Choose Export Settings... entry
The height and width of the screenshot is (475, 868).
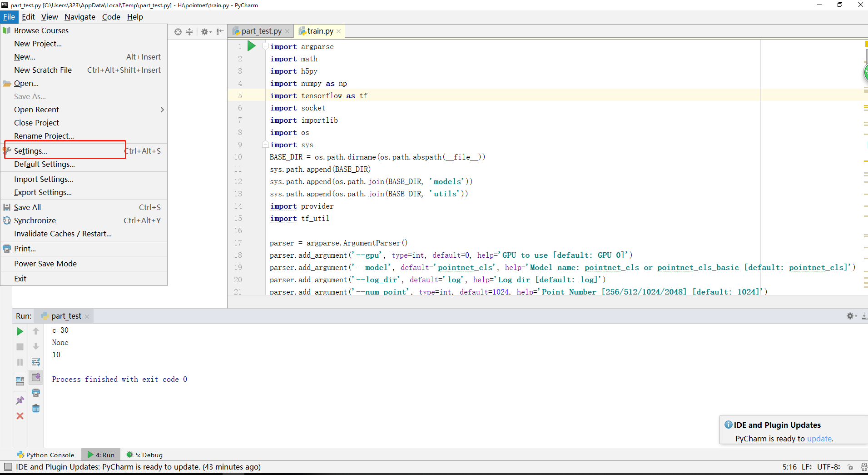tap(84, 192)
